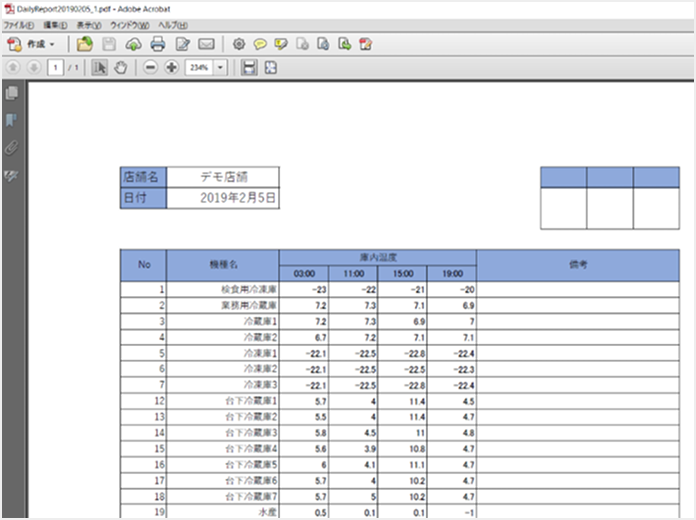Image resolution: width=696 pixels, height=520 pixels.
Task: Click the scrolling page mode icon
Action: click(249, 67)
